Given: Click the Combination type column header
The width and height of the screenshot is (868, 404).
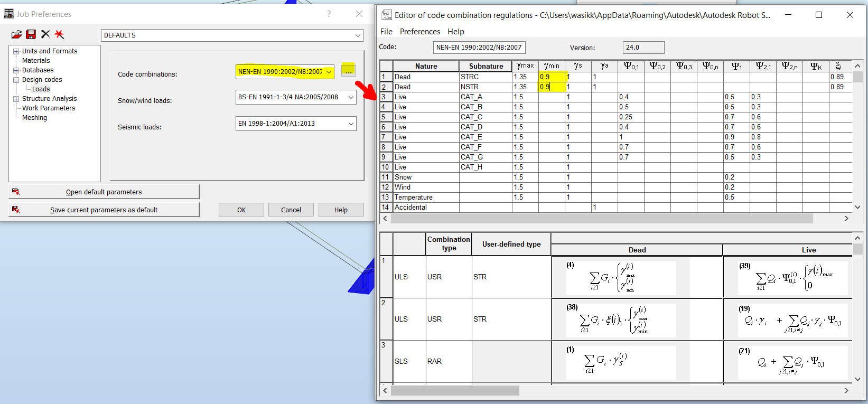Looking at the screenshot, I should tap(449, 244).
